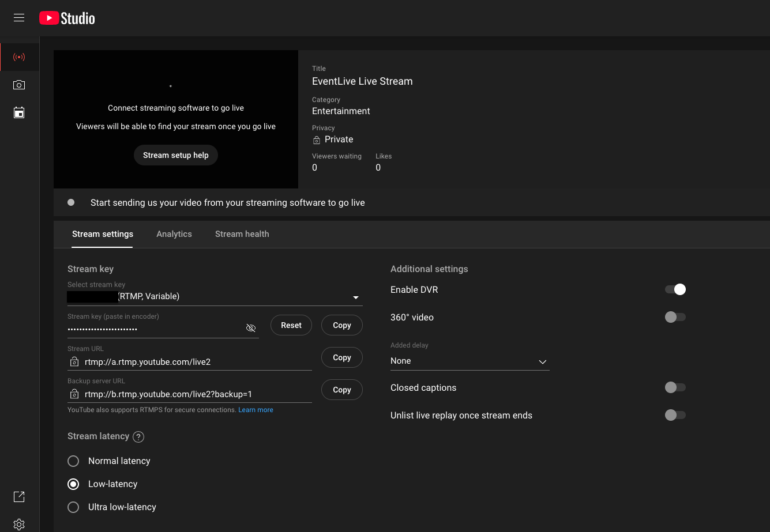Click the Stream URL text field
The width and height of the screenshot is (770, 532).
pyautogui.click(x=196, y=362)
